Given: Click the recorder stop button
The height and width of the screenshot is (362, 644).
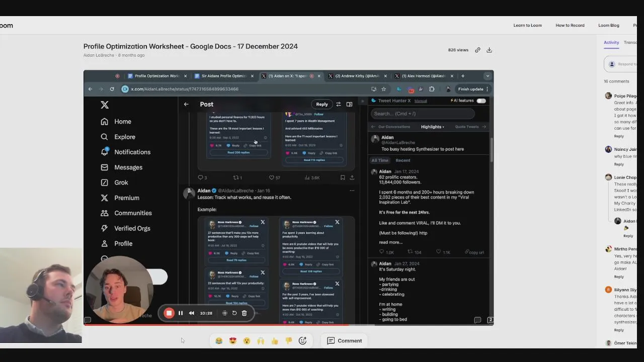Looking at the screenshot, I should 169,313.
